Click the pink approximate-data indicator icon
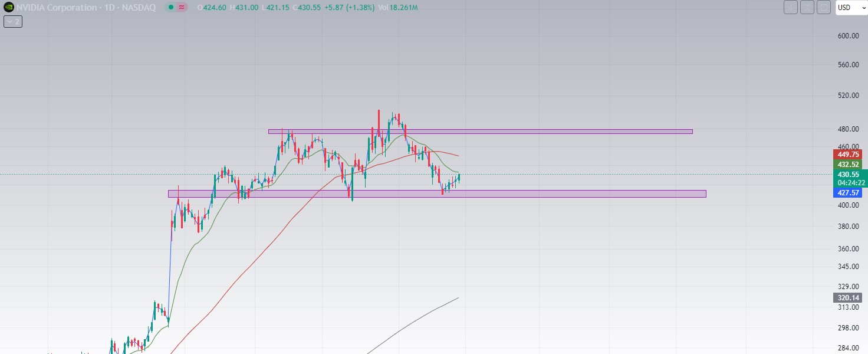The height and width of the screenshot is (354, 868). tap(183, 8)
